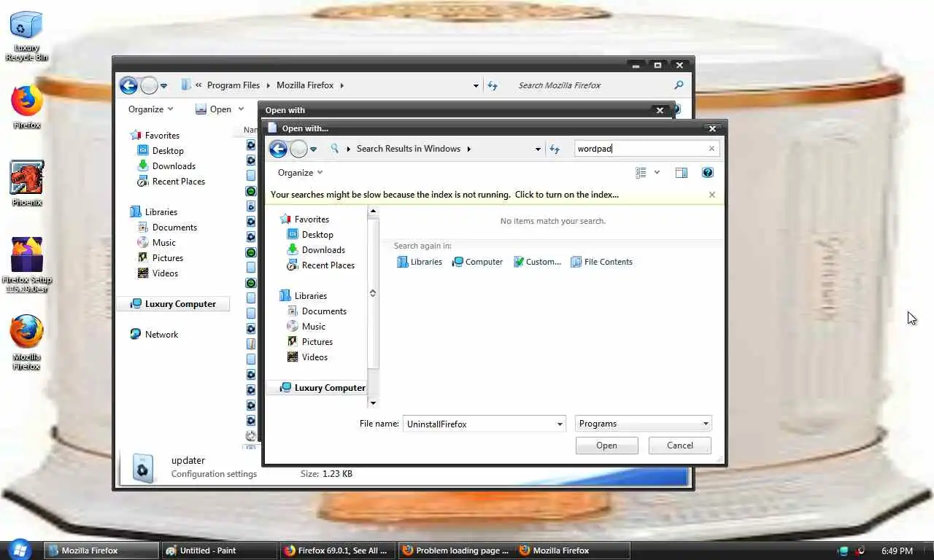
Task: Switch to Problem loading page taskbar button
Action: tap(456, 551)
